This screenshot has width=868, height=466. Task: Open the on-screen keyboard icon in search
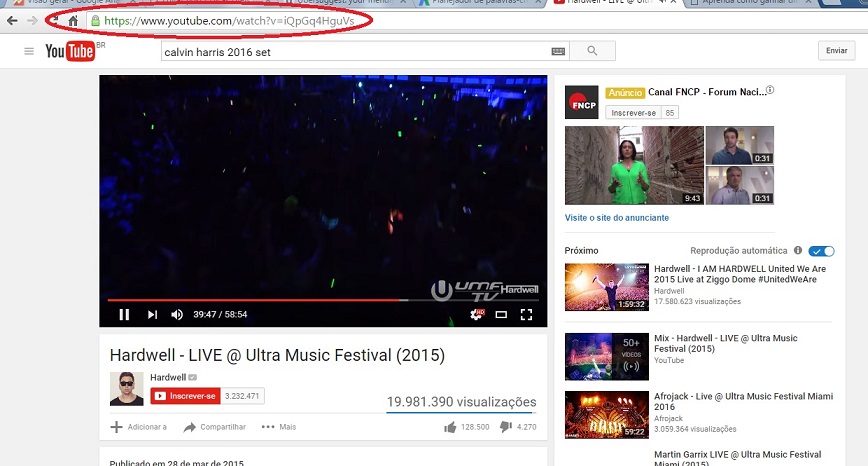(558, 51)
